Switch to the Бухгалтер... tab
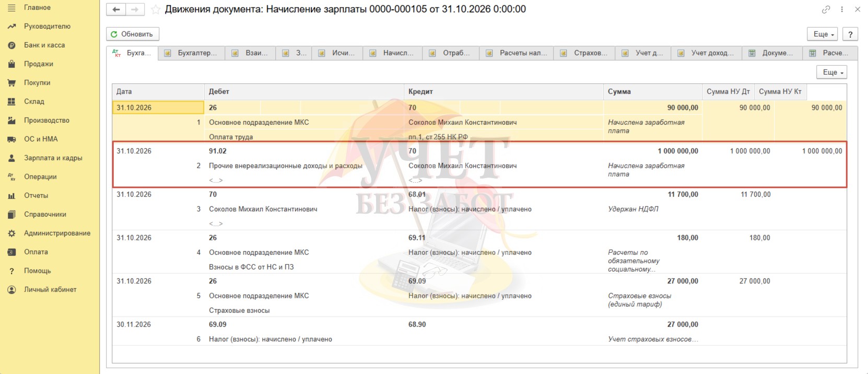Screen dimensions: 868x374 pyautogui.click(x=191, y=53)
